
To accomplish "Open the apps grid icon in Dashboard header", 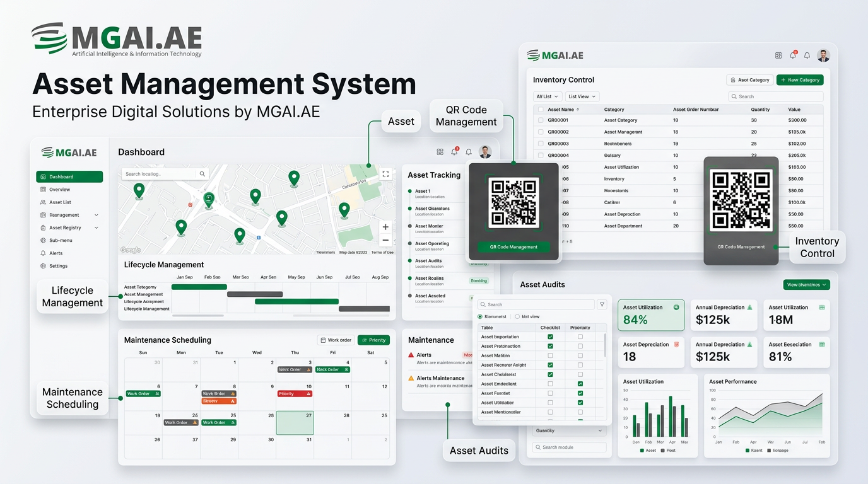I will (x=440, y=152).
